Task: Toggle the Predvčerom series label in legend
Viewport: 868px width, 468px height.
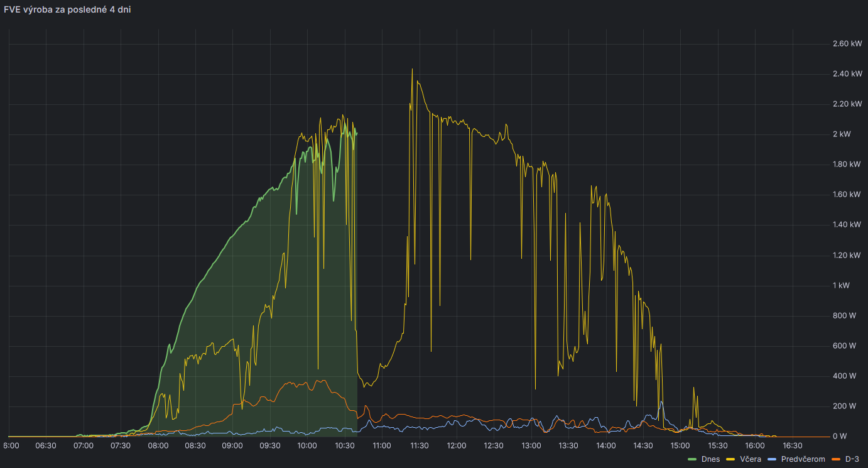Action: [803, 459]
